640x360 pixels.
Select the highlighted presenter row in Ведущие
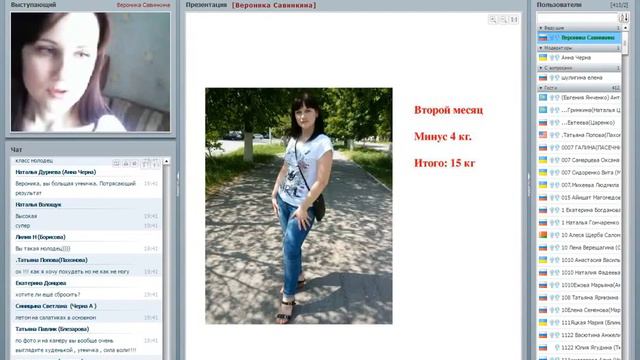coord(579,38)
